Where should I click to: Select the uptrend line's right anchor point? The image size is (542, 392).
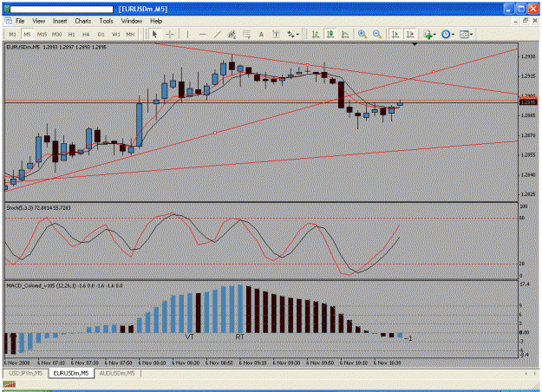[434, 72]
